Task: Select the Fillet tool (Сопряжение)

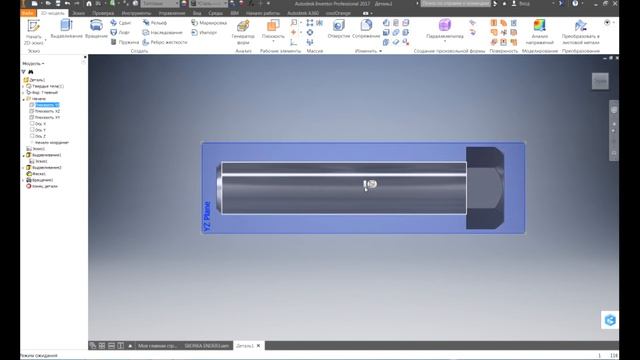Action: tap(366, 29)
